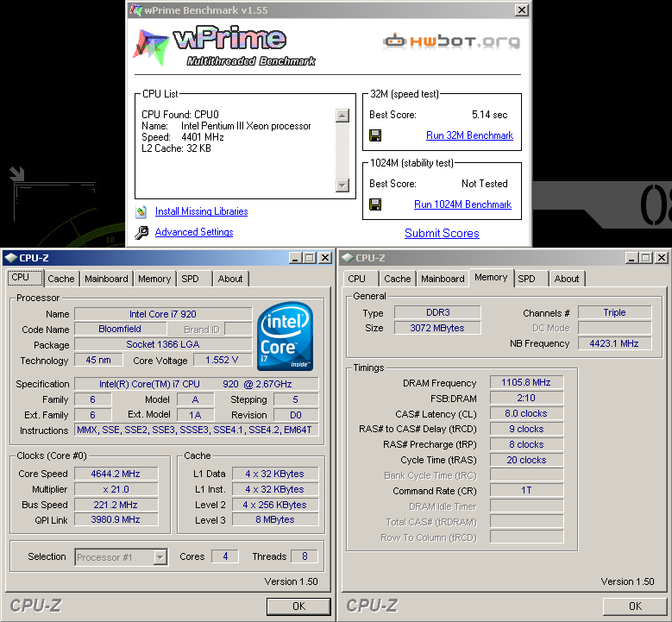This screenshot has height=622, width=672.
Task: Close the wPrime Benchmark window
Action: click(522, 9)
